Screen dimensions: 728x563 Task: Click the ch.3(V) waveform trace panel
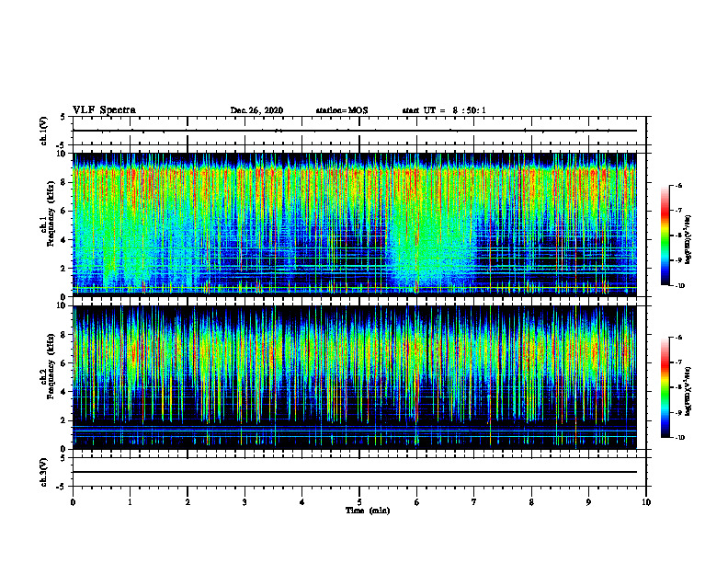coord(359,472)
